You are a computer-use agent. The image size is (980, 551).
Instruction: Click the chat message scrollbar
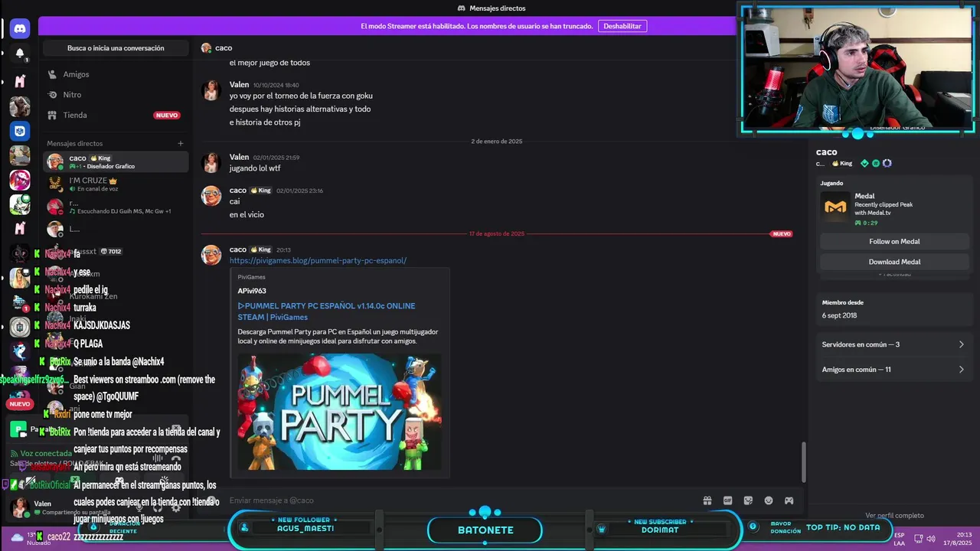(803, 461)
